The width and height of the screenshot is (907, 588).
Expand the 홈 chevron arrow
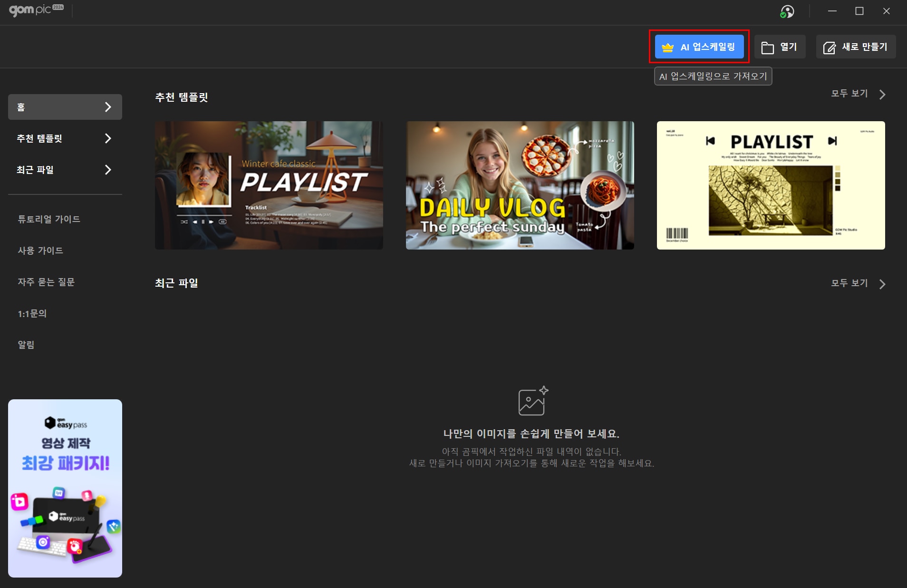[108, 107]
